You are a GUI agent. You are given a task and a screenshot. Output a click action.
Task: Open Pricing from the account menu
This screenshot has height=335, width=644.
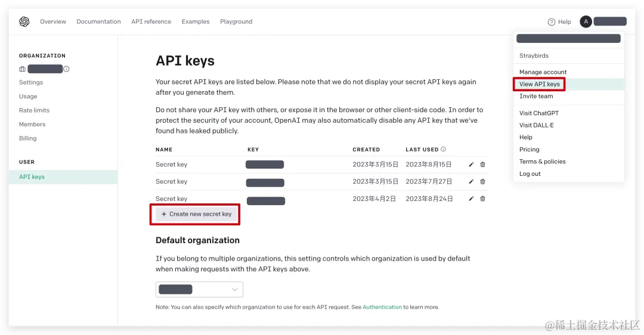[x=530, y=150]
